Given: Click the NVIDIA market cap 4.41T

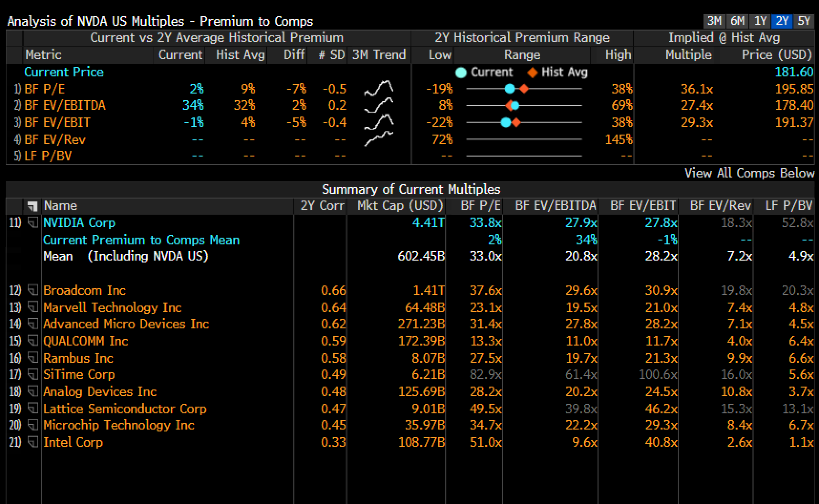Looking at the screenshot, I should tap(428, 222).
